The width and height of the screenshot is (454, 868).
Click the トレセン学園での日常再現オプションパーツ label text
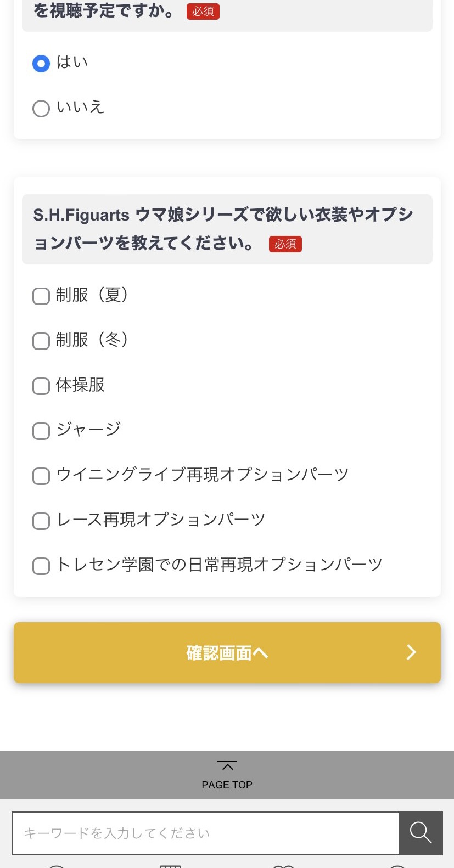(220, 565)
